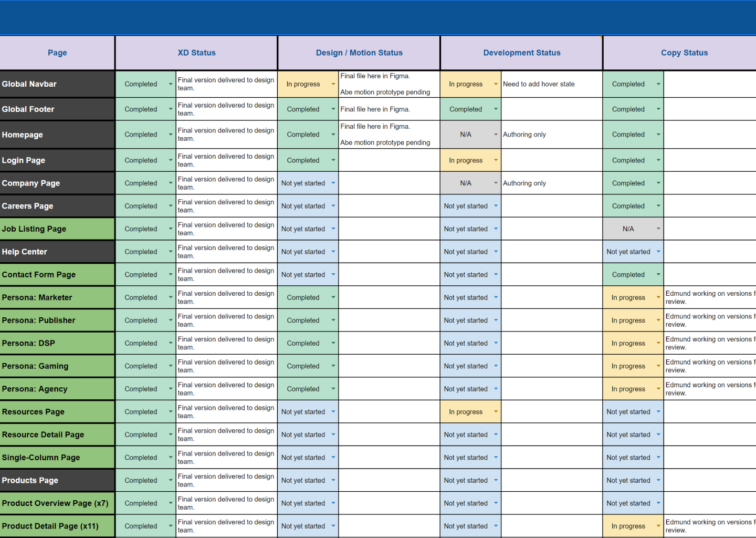The image size is (756, 538).
Task: Click the Global Footer row label
Action: [x=57, y=109]
